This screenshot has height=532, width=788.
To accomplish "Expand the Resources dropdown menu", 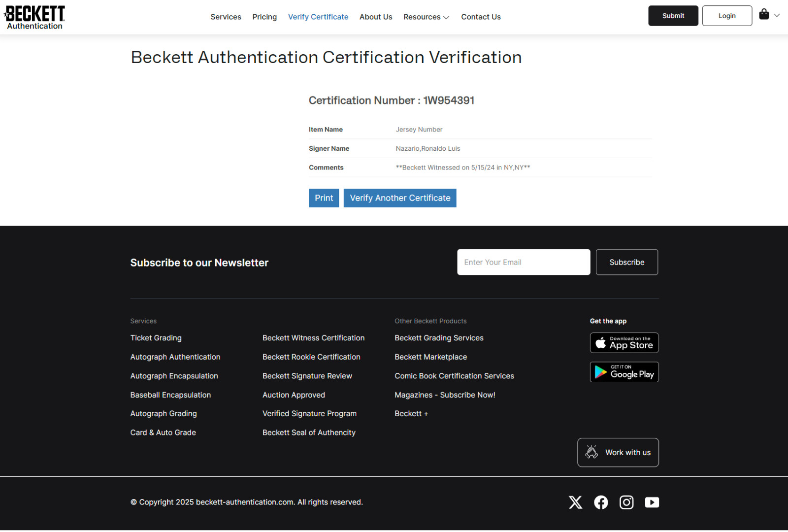I will 426,17.
